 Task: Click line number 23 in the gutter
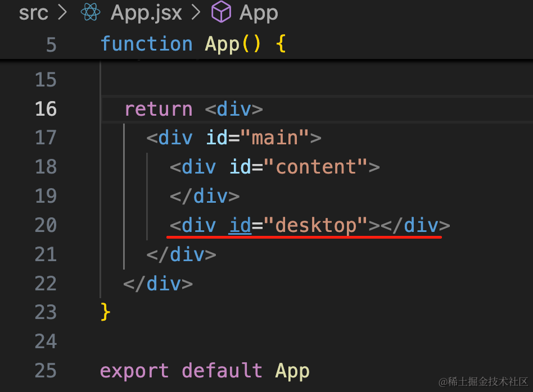click(x=46, y=312)
